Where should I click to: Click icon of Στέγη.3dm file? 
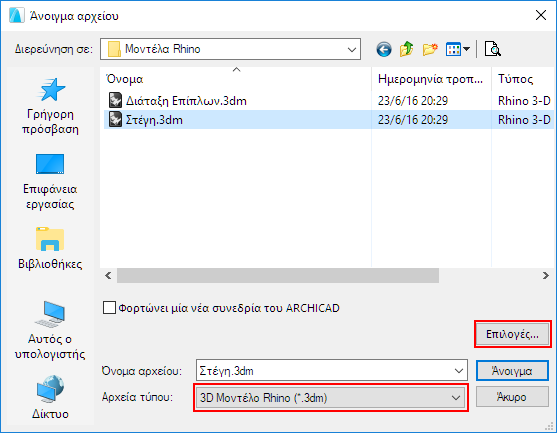pyautogui.click(x=115, y=119)
